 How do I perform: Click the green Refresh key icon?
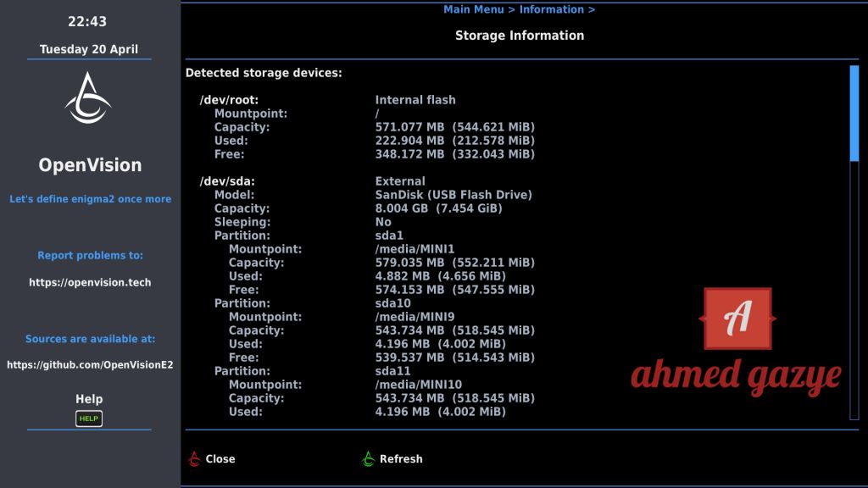(368, 458)
